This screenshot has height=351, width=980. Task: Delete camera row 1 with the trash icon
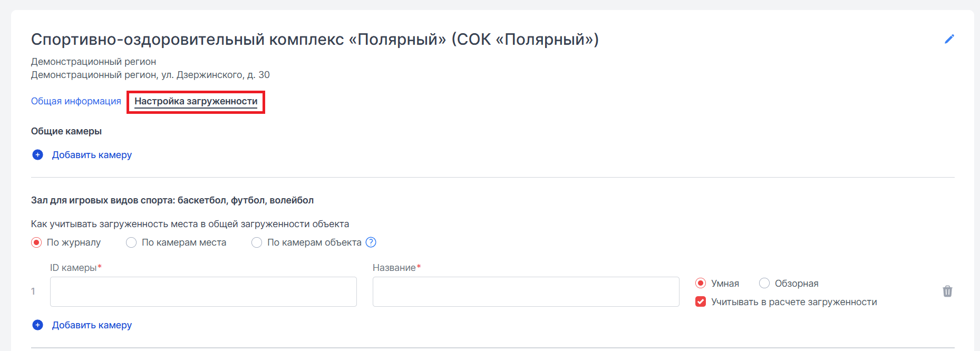click(x=947, y=291)
